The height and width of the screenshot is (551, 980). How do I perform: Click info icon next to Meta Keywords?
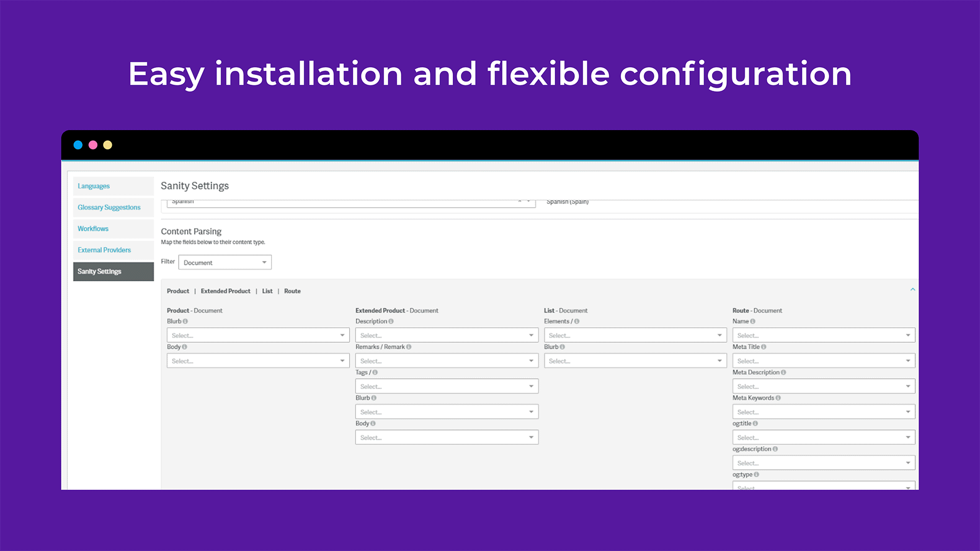778,398
